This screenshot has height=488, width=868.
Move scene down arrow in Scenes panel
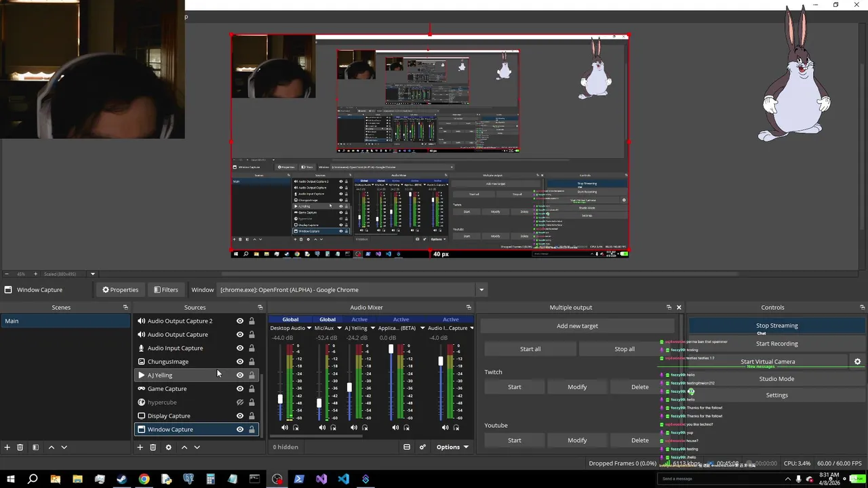tap(64, 447)
